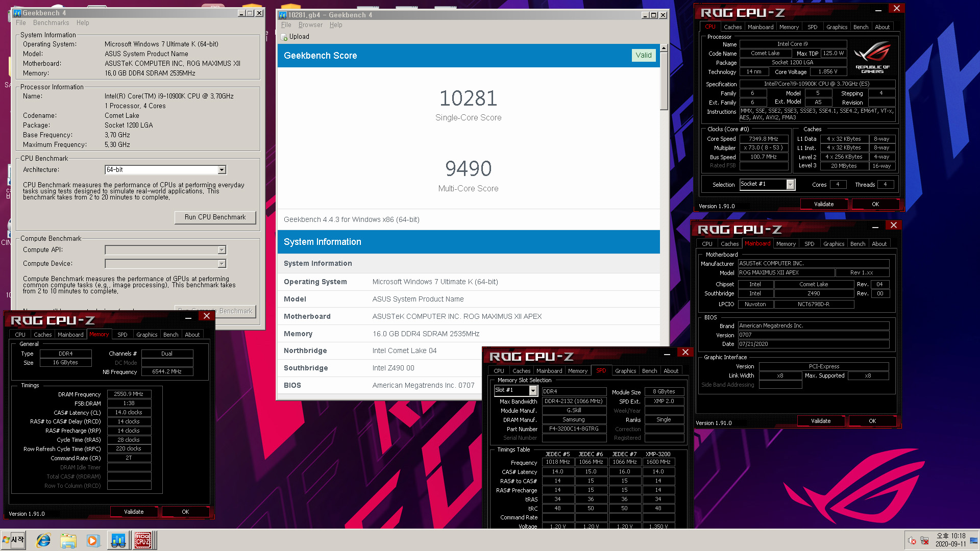
Task: Switch to ROG CPU-Z via its taskbar icon
Action: tap(142, 540)
